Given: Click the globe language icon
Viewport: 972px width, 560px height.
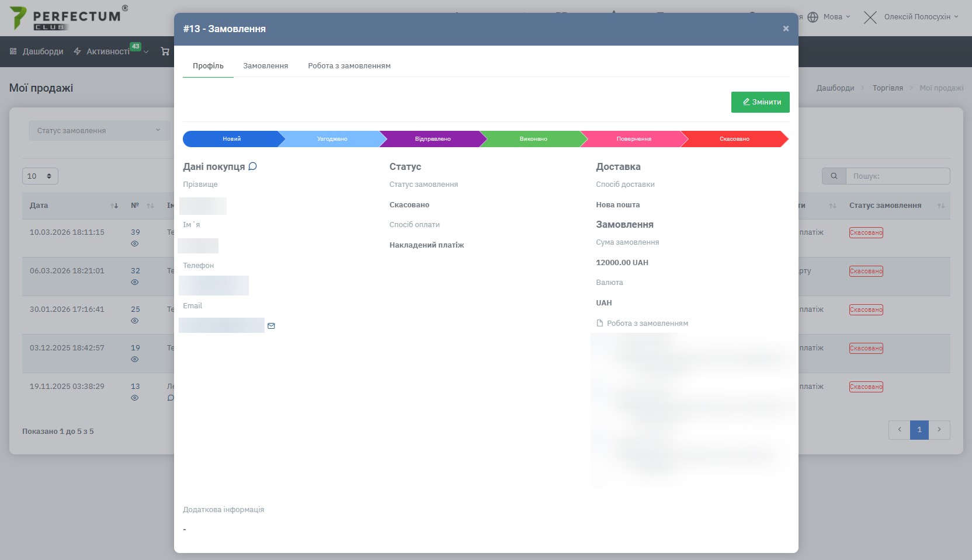Looking at the screenshot, I should (813, 17).
